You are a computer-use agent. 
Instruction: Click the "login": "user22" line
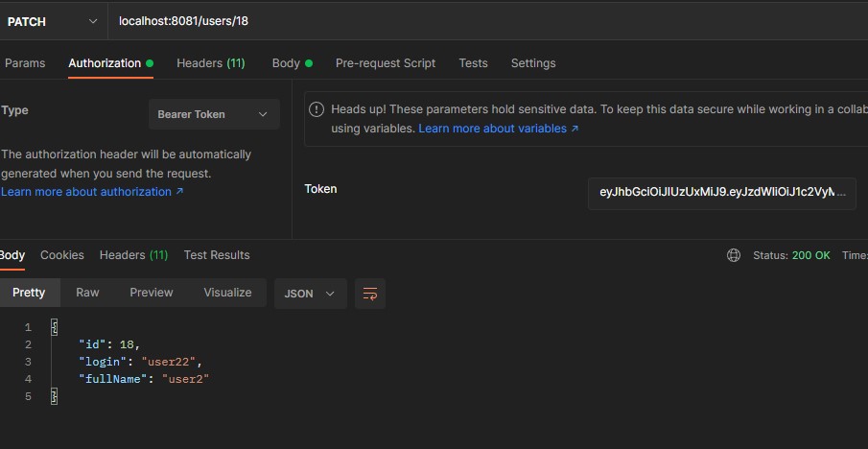141,362
